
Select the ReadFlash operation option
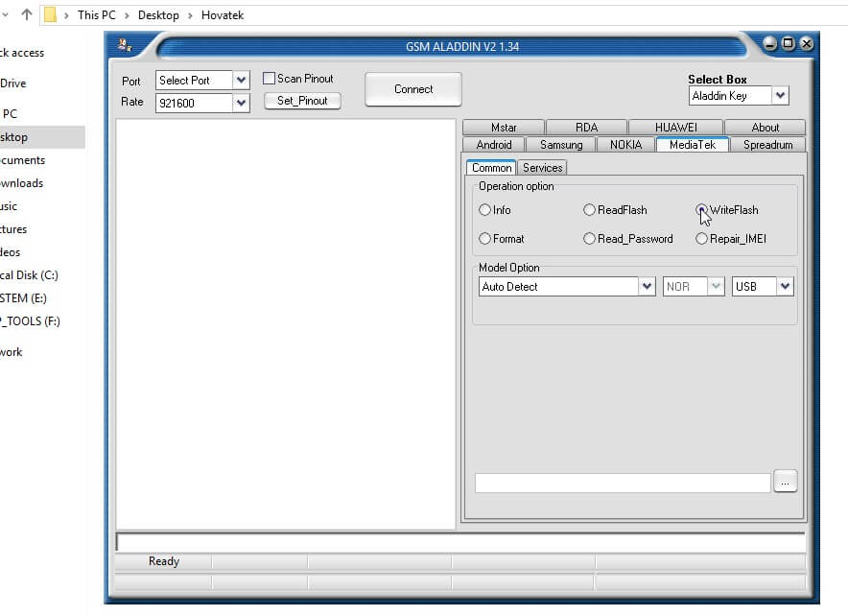[x=589, y=210]
